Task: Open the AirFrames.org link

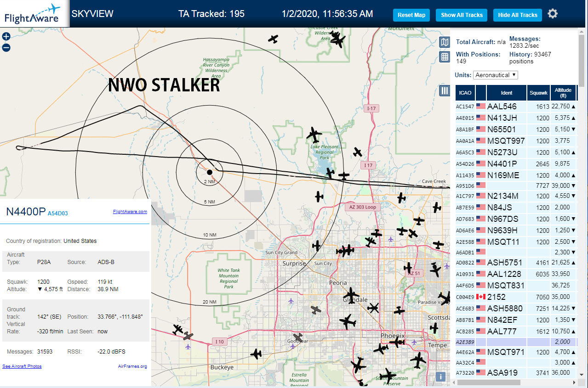Action: click(x=132, y=366)
